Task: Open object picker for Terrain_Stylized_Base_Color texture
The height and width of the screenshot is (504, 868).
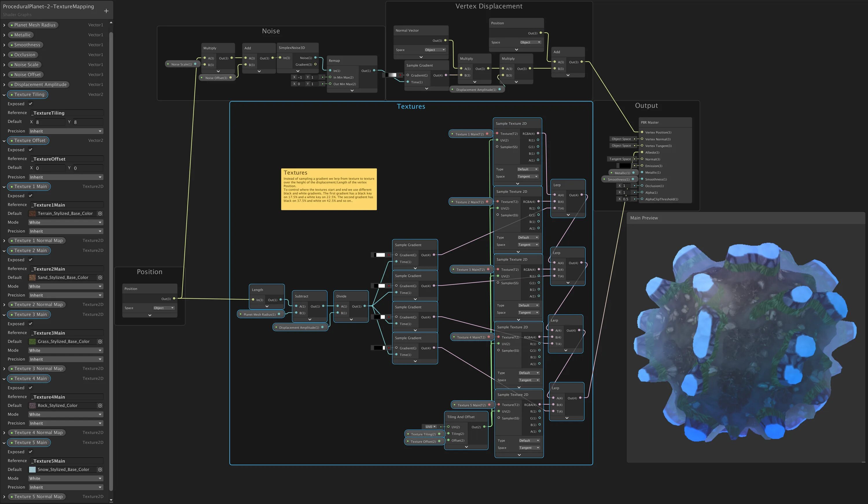Action: point(100,214)
